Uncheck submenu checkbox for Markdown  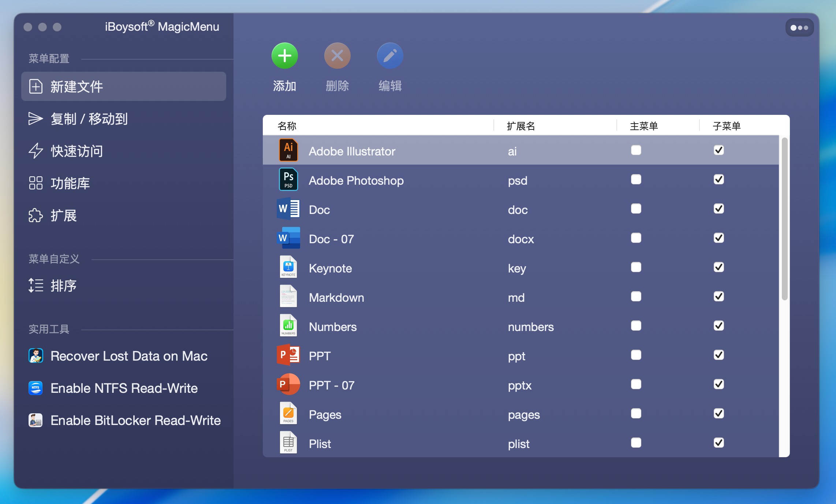pyautogui.click(x=719, y=296)
